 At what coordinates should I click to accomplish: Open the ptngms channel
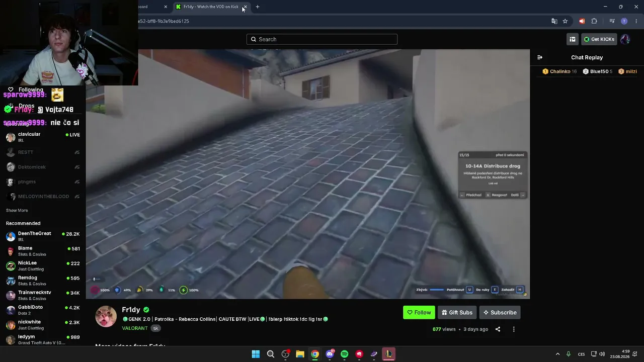coord(43,182)
